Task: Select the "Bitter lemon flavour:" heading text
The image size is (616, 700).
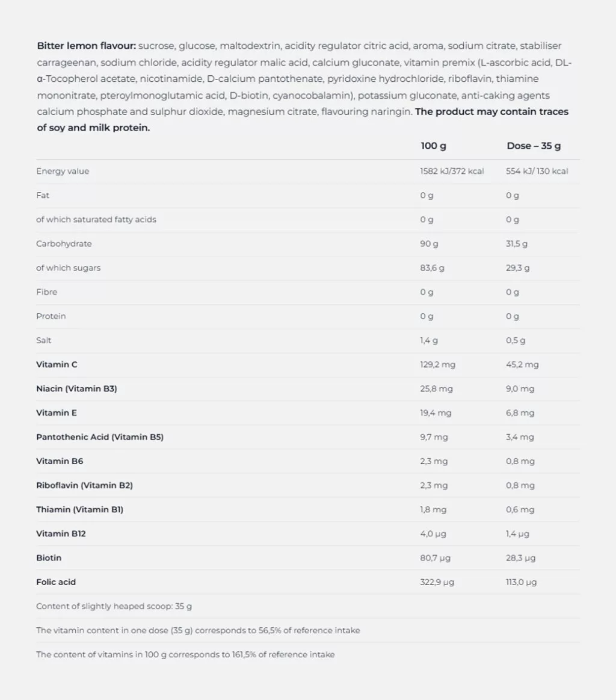Action: (87, 46)
